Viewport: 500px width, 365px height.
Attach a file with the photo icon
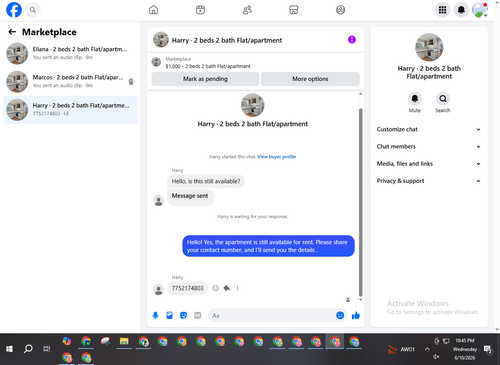169,315
